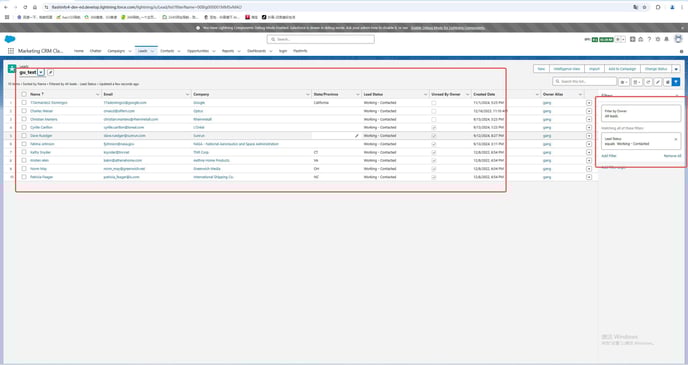This screenshot has height=365, width=688.
Task: Open the App Launcher grid icon
Action: (x=11, y=51)
